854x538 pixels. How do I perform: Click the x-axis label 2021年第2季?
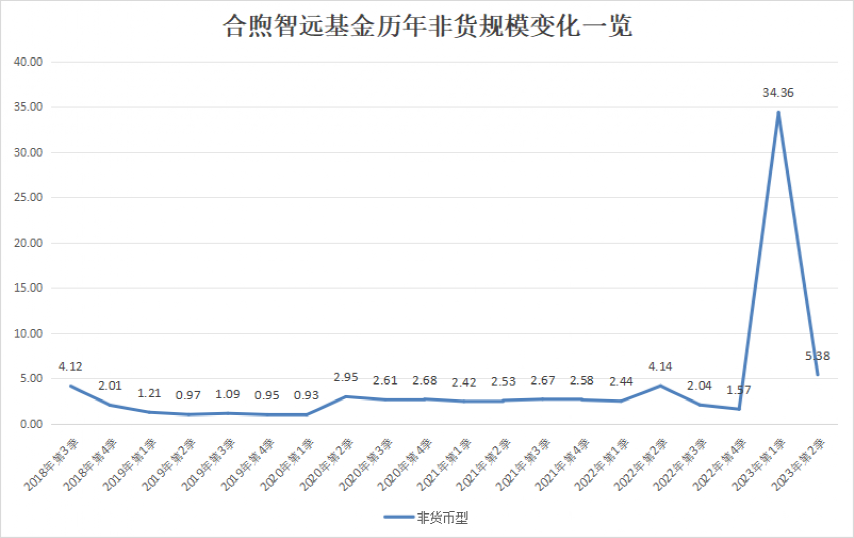click(x=484, y=464)
